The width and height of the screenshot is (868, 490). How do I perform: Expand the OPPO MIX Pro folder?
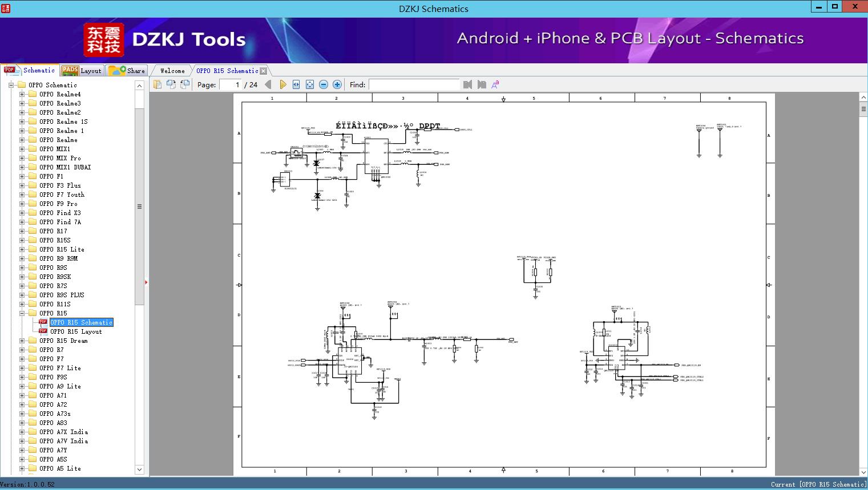22,158
